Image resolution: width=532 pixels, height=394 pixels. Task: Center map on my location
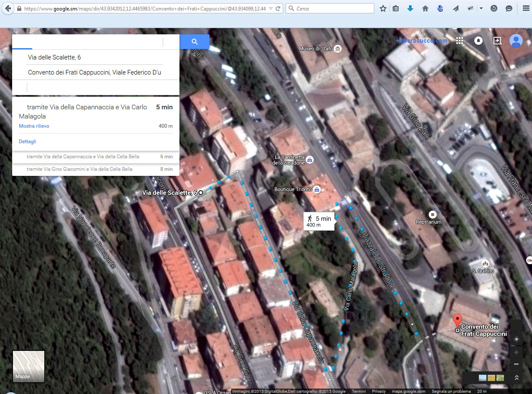tap(516, 339)
